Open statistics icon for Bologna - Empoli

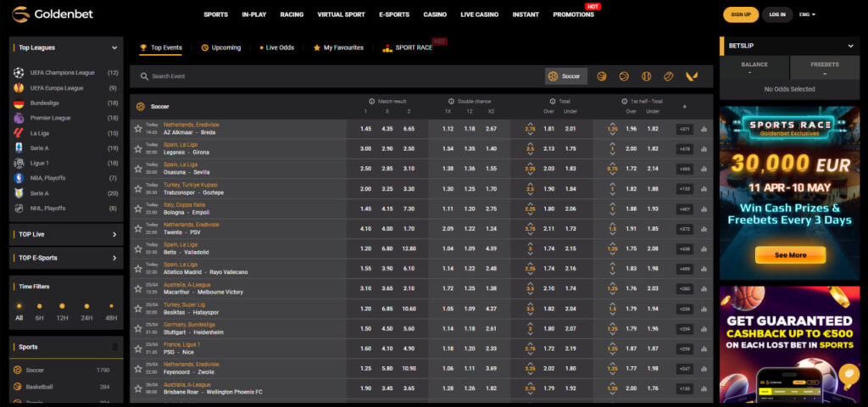[704, 209]
